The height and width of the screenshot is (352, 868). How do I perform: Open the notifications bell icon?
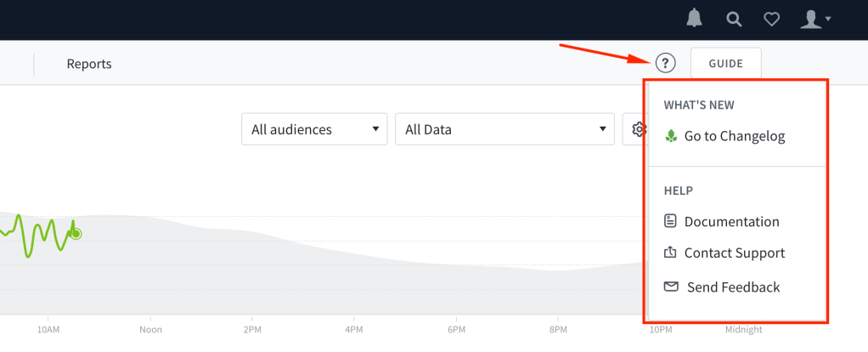pyautogui.click(x=694, y=19)
